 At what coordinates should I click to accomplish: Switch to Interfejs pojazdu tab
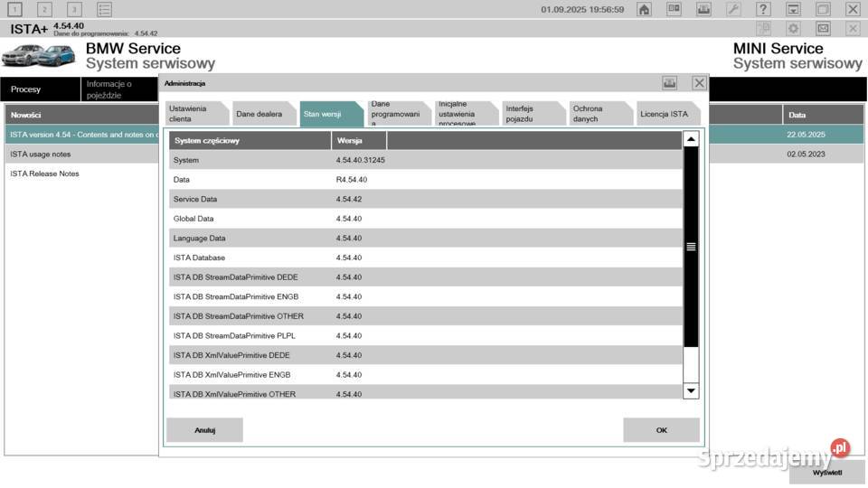click(533, 114)
